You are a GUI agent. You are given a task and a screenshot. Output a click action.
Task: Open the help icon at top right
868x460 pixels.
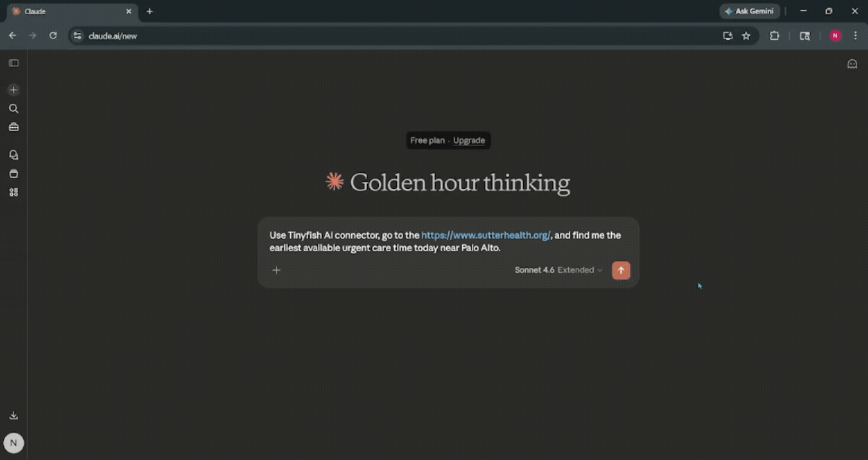point(851,64)
